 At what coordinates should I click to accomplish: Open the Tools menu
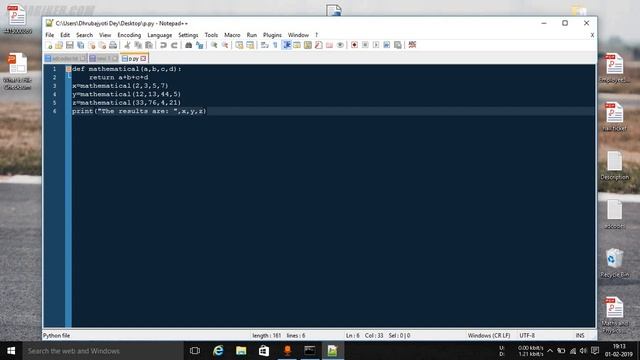click(211, 35)
